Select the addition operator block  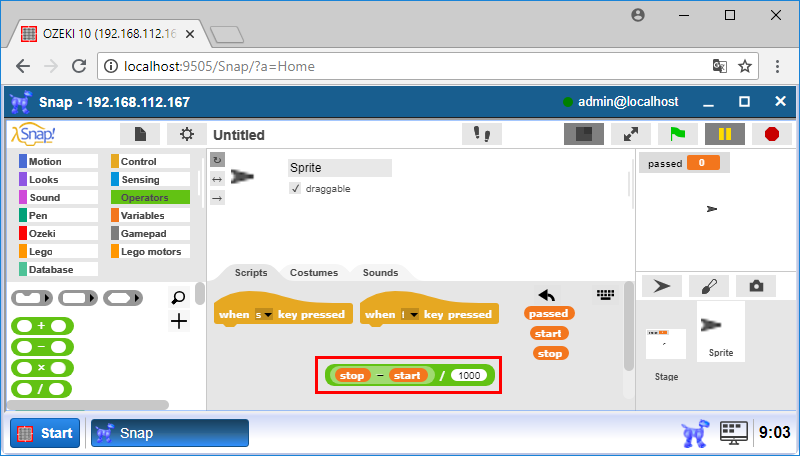(x=42, y=326)
